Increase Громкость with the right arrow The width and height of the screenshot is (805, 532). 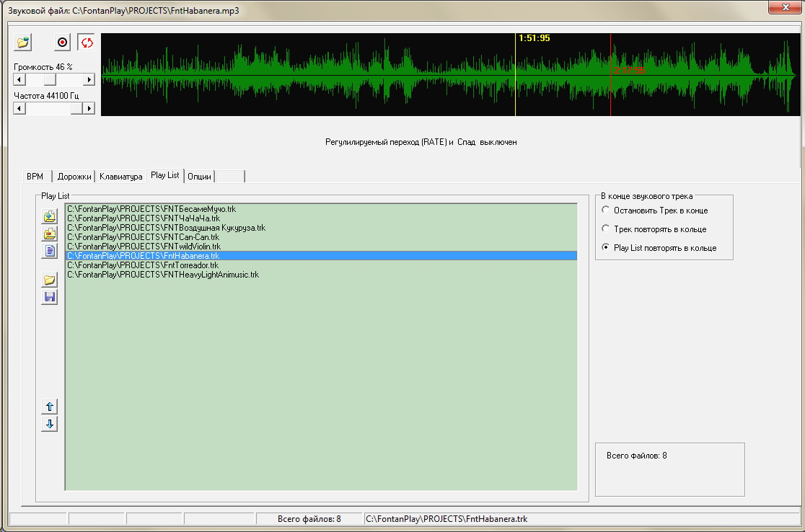click(x=89, y=79)
